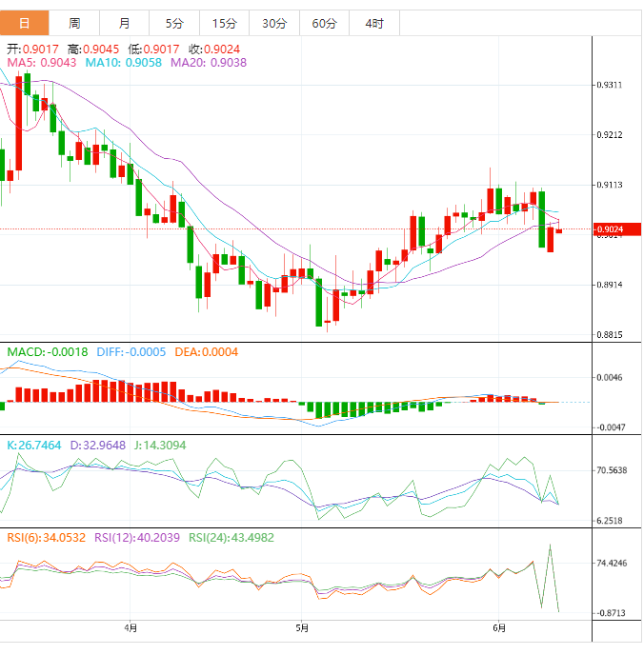The image size is (644, 655).
Task: Open the 月 (monthly) chart tab
Action: (125, 23)
